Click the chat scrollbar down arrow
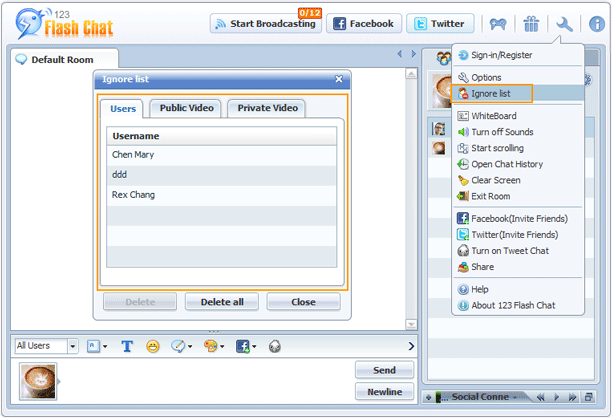 [411, 324]
